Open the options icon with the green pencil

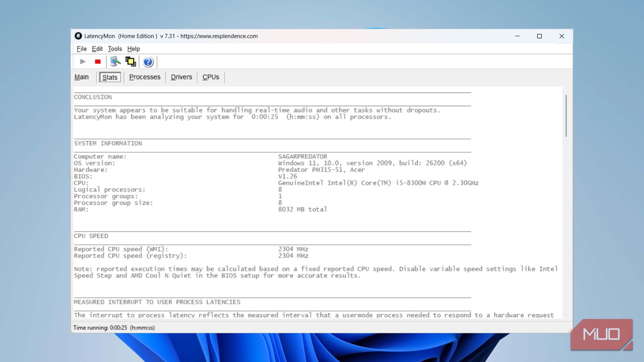[x=115, y=62]
